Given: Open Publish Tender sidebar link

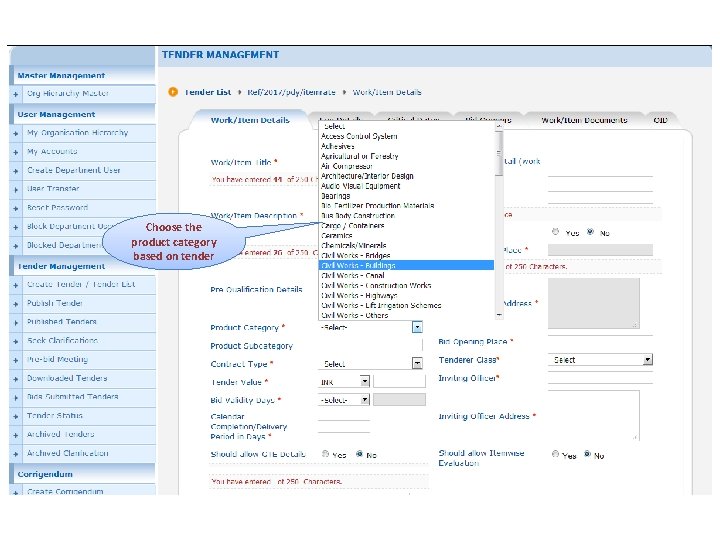Looking at the screenshot, I should [x=54, y=303].
